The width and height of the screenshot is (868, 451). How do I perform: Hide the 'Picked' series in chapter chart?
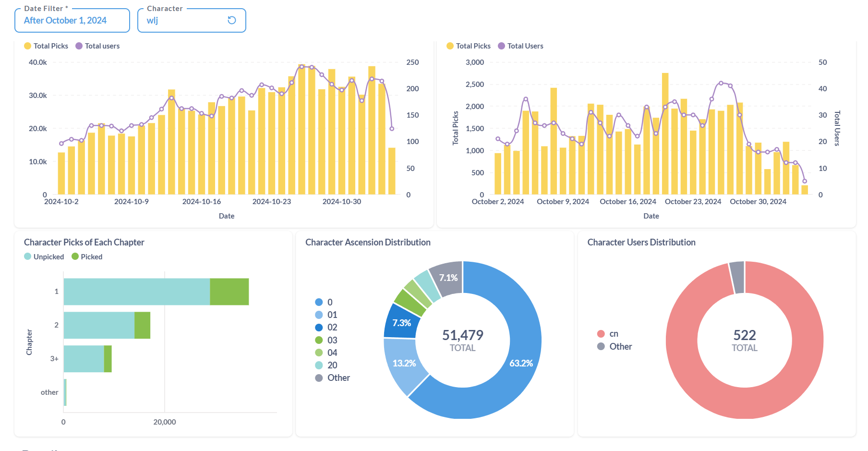tap(87, 257)
